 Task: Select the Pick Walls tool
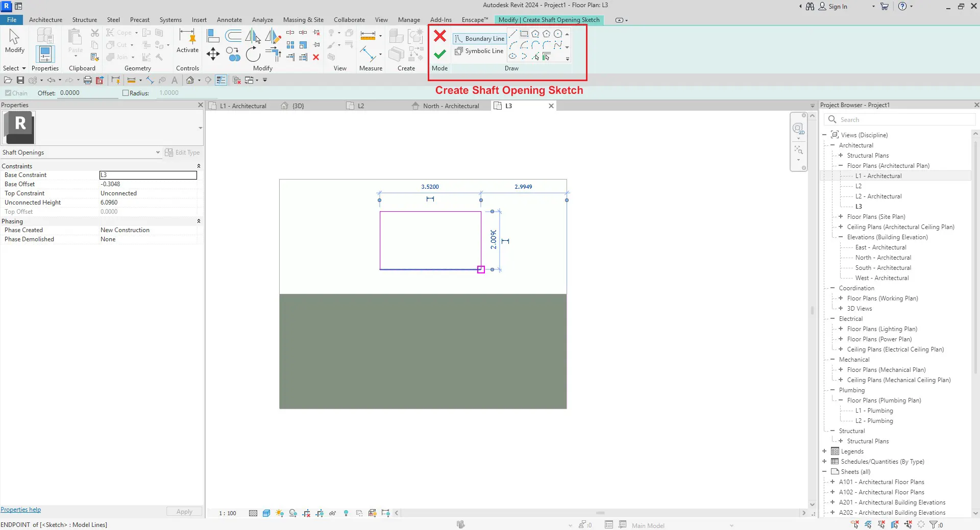pos(547,56)
